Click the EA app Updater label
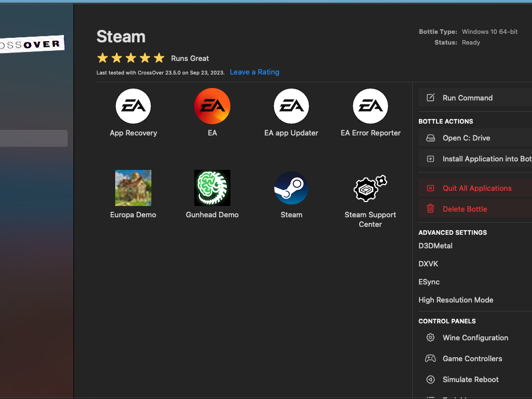 (291, 133)
